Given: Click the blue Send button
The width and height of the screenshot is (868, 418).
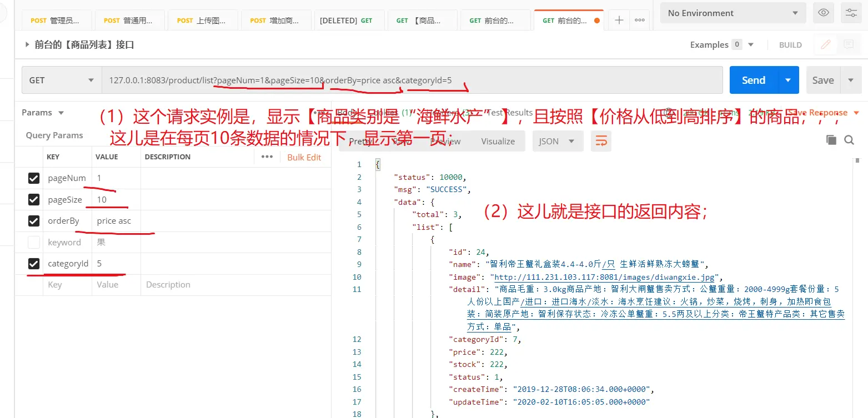Looking at the screenshot, I should point(754,80).
